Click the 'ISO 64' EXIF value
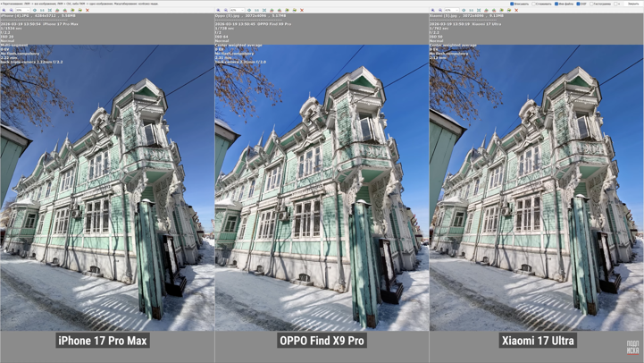644x363 pixels. coord(222,37)
